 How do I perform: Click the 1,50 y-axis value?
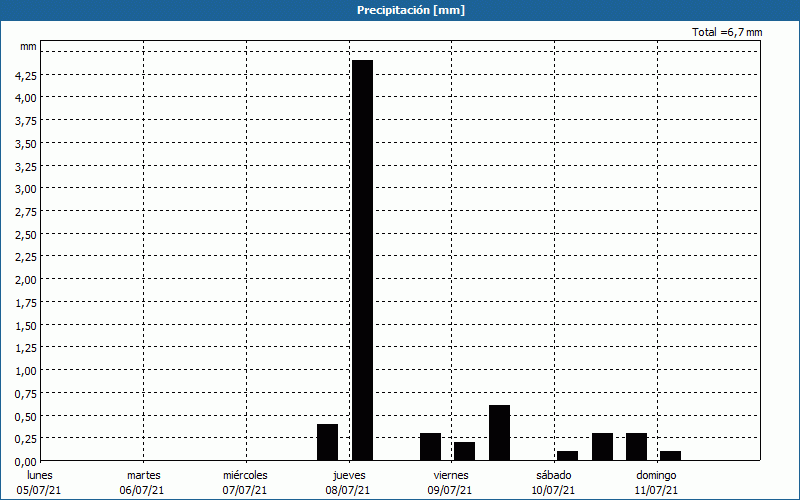(26, 326)
